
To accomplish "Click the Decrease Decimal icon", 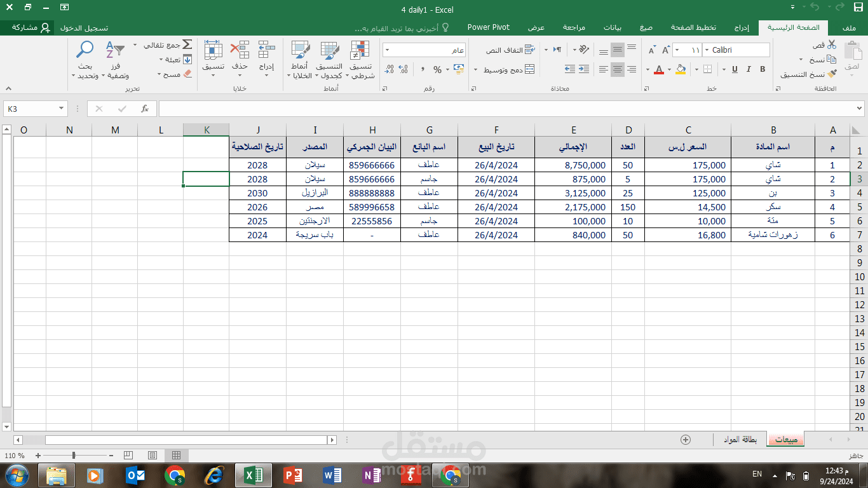I will click(x=389, y=69).
